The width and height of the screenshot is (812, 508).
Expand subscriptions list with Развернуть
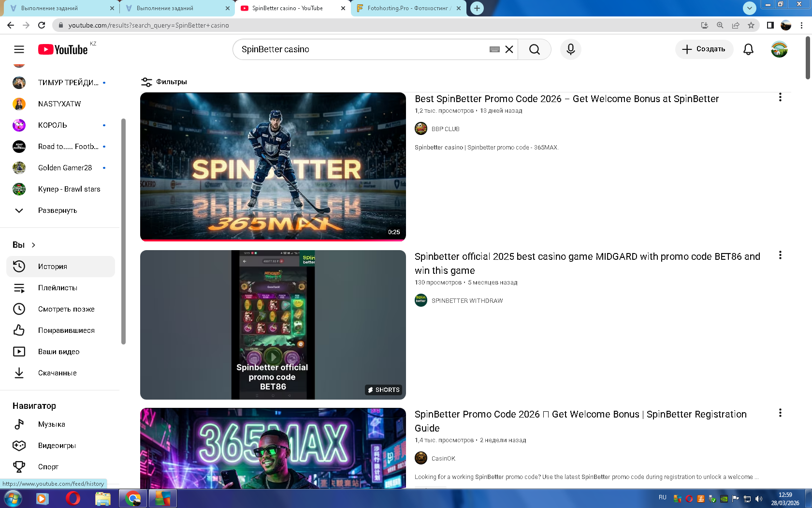pyautogui.click(x=57, y=210)
